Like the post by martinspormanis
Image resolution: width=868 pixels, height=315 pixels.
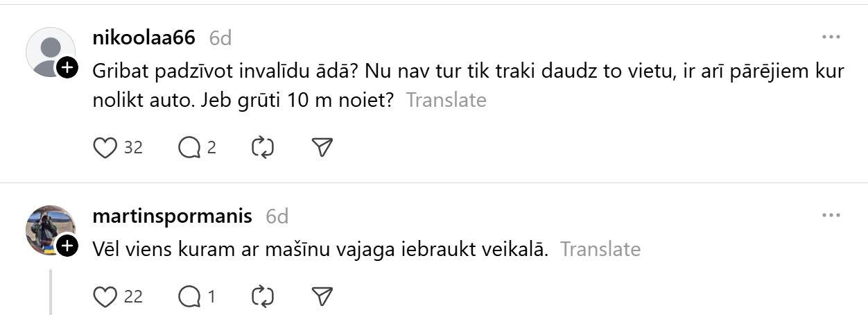[105, 297]
